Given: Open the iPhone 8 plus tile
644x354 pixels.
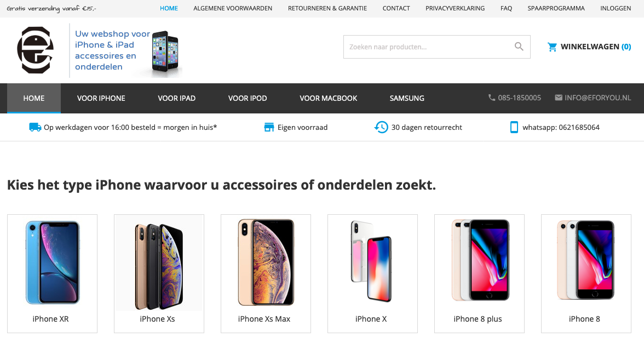Looking at the screenshot, I should (x=479, y=273).
